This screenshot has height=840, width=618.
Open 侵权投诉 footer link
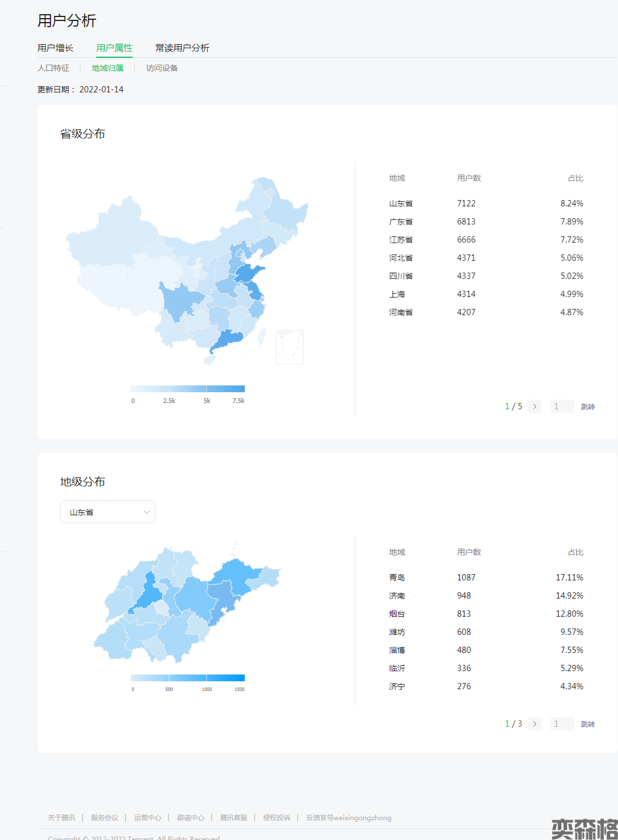coord(276,818)
